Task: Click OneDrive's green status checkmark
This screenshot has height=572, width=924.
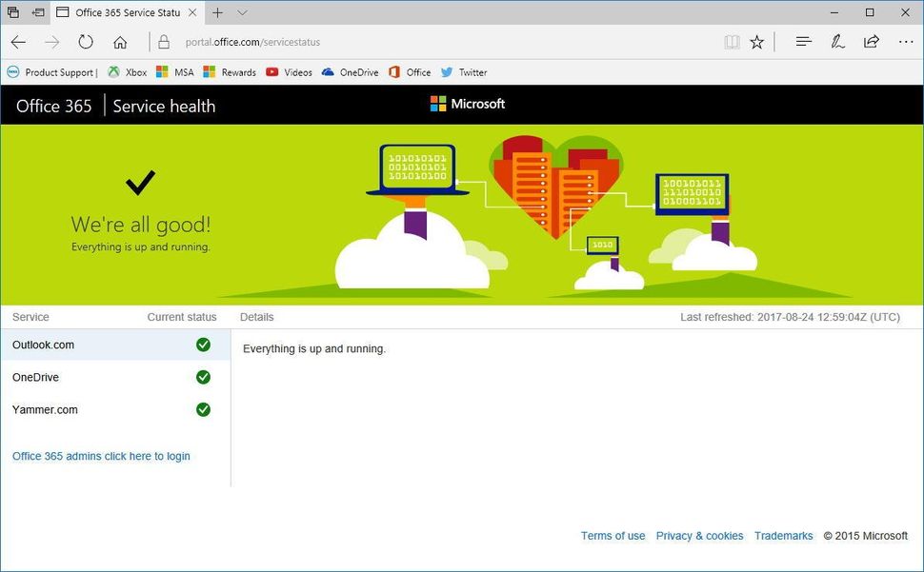Action: point(203,377)
